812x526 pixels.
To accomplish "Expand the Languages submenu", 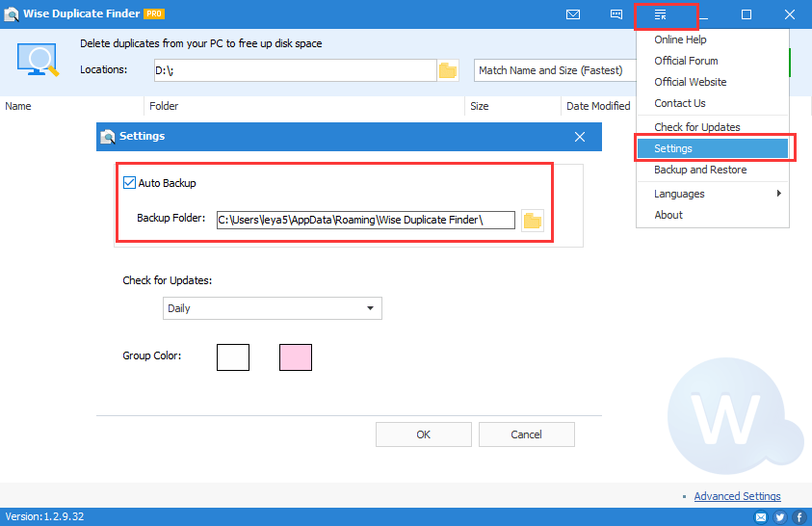I will 713,194.
